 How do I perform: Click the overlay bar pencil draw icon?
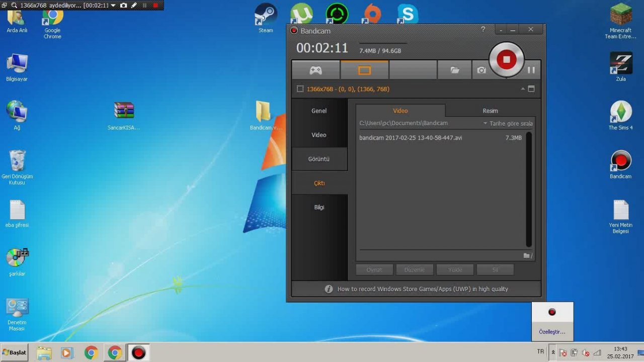tap(134, 5)
